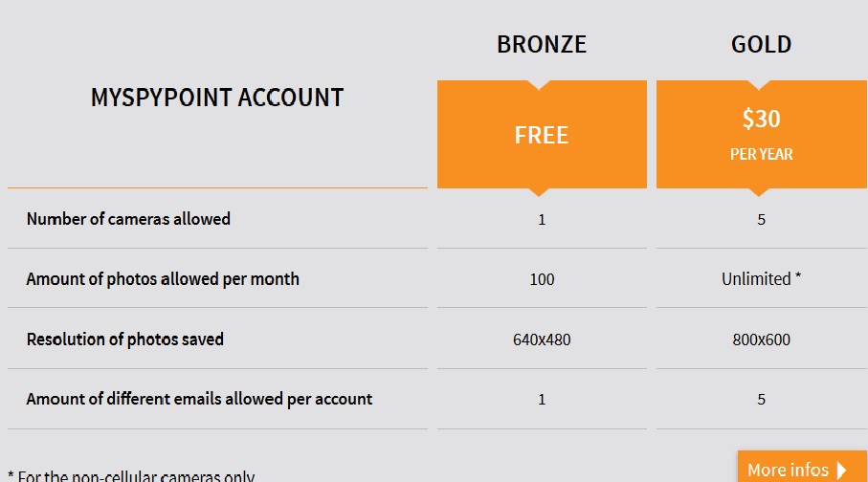Click the 100 photos value under Bronze

click(542, 279)
